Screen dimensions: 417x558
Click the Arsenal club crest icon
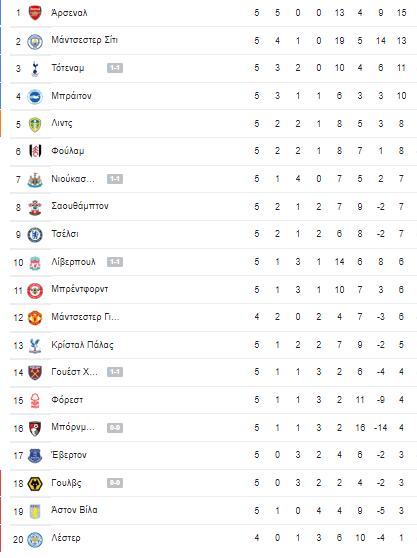click(x=35, y=13)
